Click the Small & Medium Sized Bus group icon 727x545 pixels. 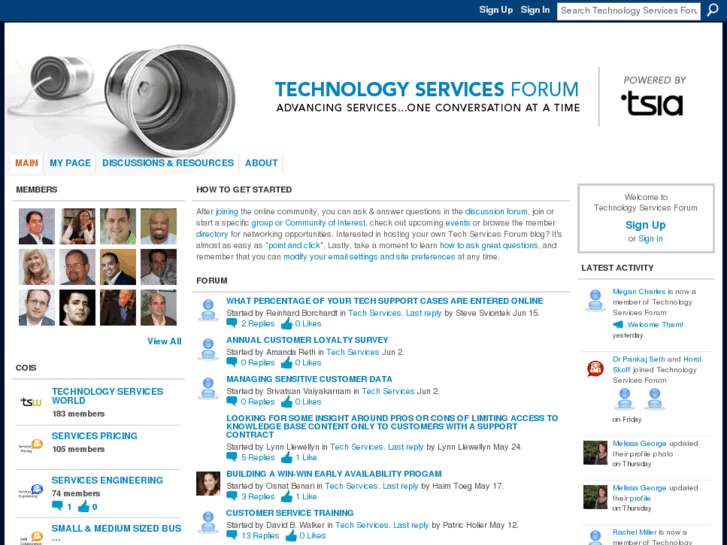tap(31, 538)
